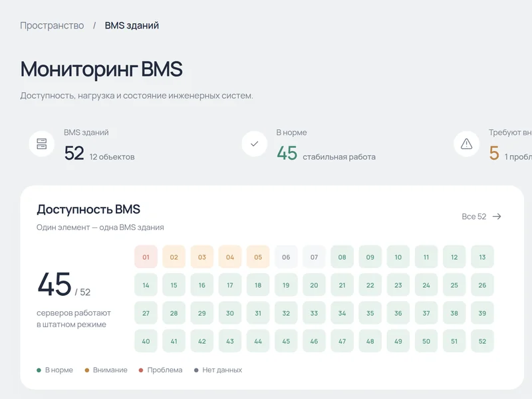
Task: Open BMS tile 35
Action: (x=370, y=313)
